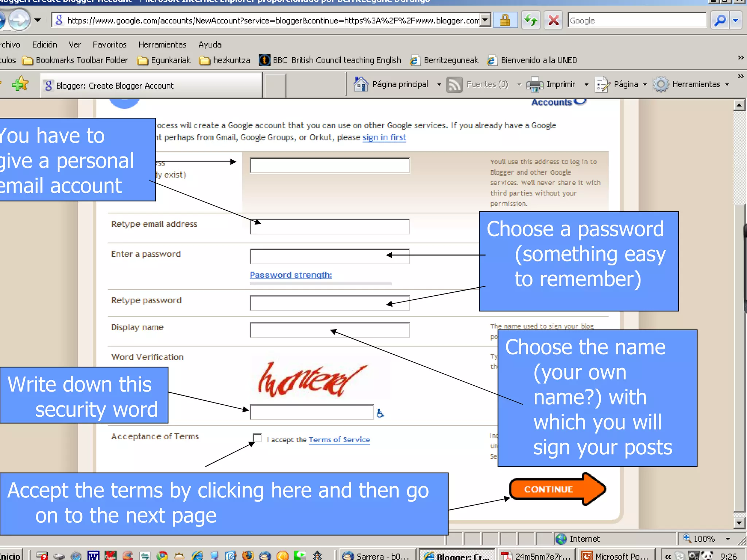Click the 9:26 system clock

click(x=728, y=556)
